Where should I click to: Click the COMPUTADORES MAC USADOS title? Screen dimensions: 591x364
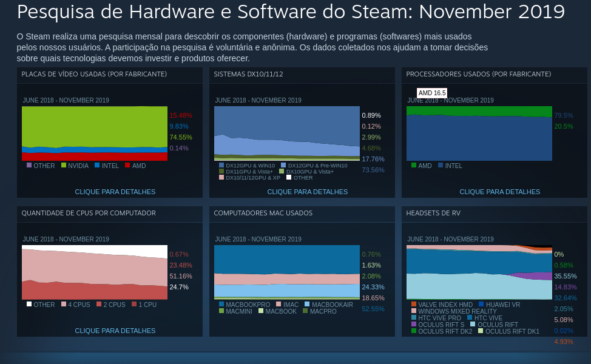pos(263,214)
